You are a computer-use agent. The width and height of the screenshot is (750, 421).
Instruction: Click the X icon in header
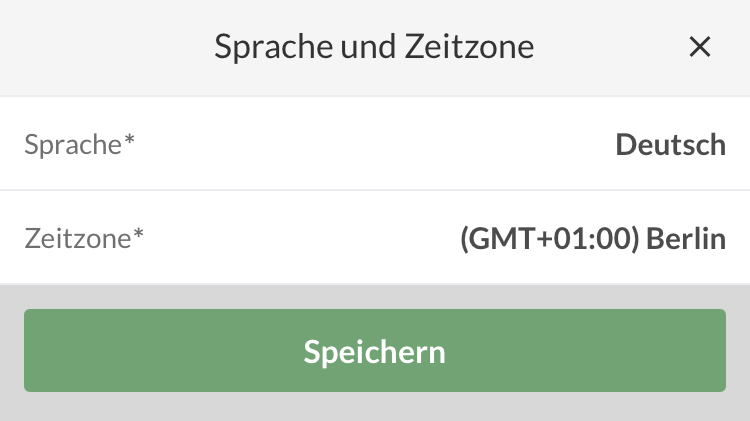coord(700,47)
